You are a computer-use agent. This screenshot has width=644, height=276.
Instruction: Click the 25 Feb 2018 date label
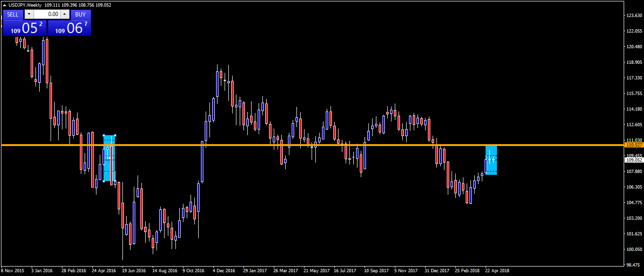[467, 271]
